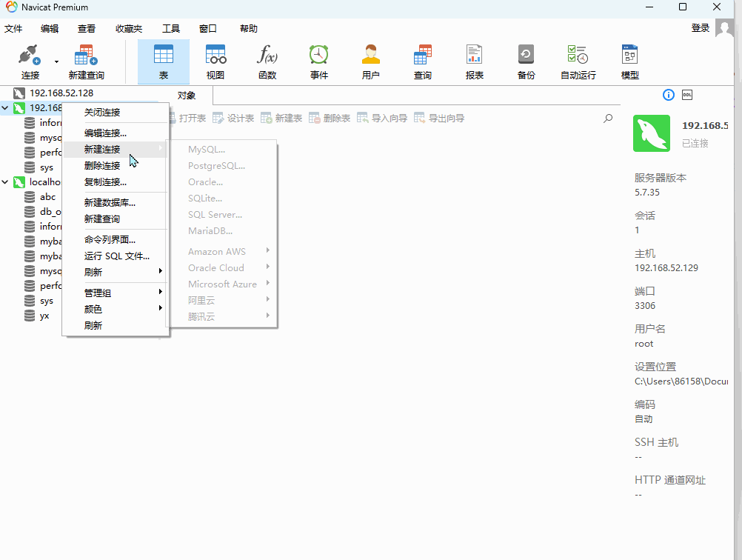Viewport: 742px width, 560px height.
Task: Click the blue info icon in right panel
Action: point(668,95)
